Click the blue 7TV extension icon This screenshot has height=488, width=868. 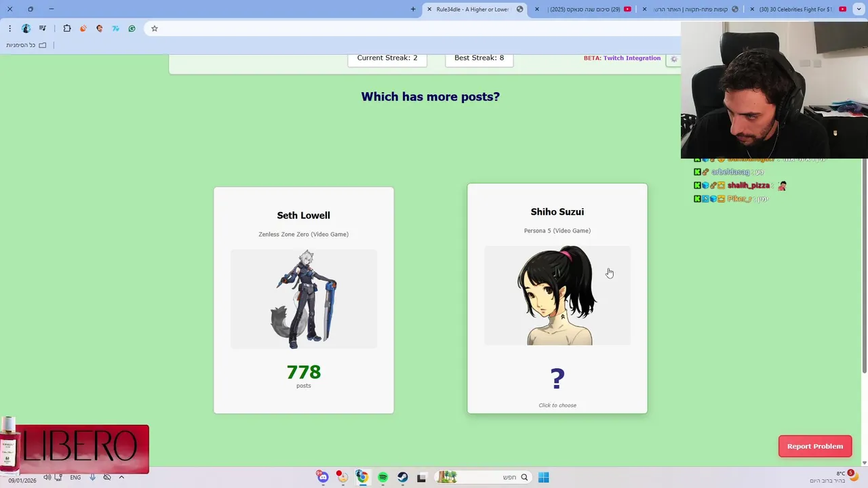[115, 28]
